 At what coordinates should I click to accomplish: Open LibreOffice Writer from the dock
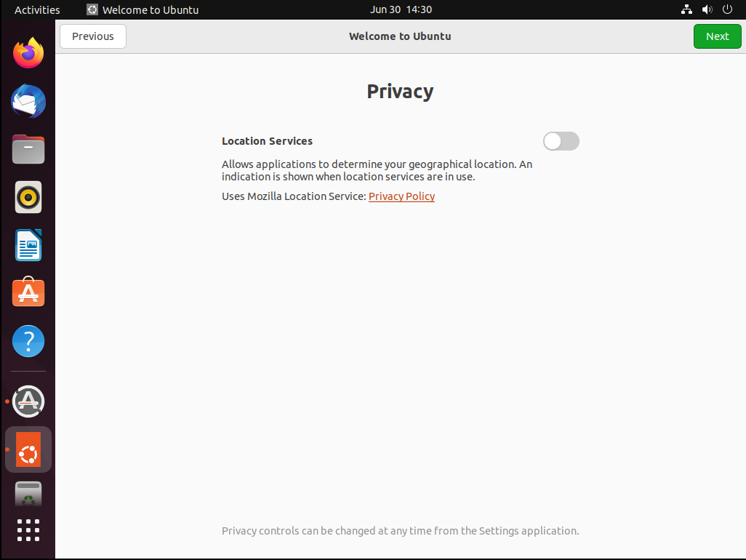pos(28,245)
